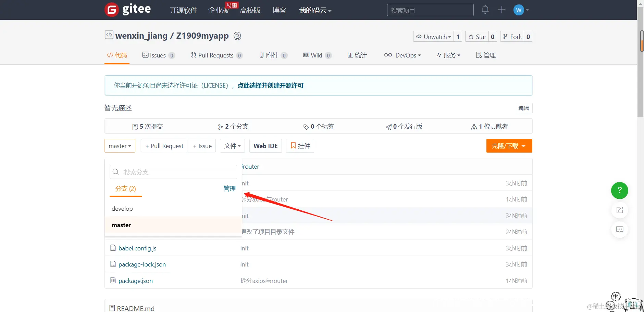The height and width of the screenshot is (312, 644).
Task: Click the package.json file icon
Action: click(x=113, y=281)
